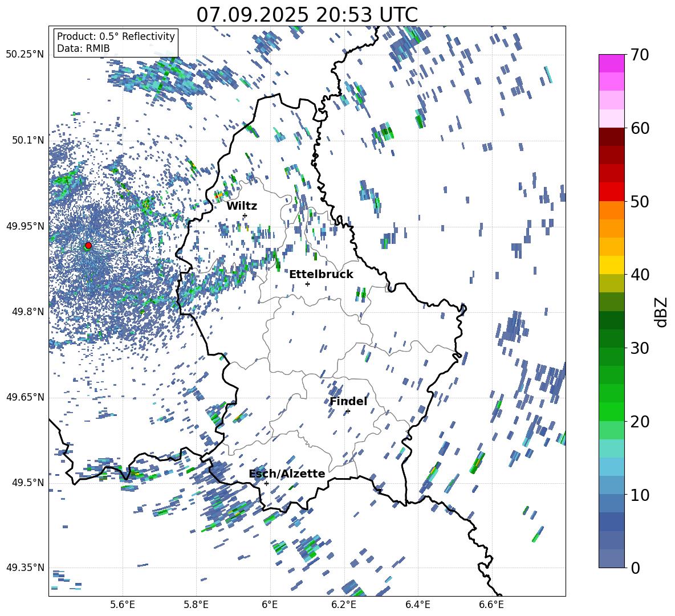The image size is (675, 616).
Task: Click the 49.95°N latitude label
Action: (25, 226)
